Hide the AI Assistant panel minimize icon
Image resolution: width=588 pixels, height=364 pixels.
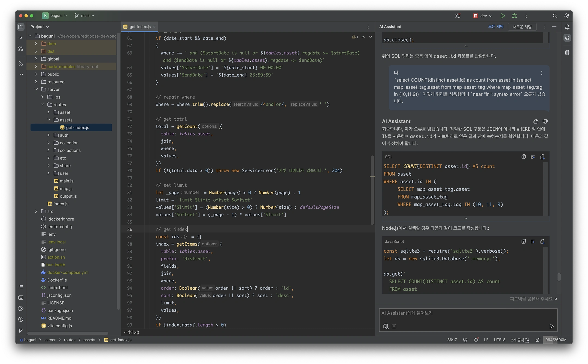[554, 27]
